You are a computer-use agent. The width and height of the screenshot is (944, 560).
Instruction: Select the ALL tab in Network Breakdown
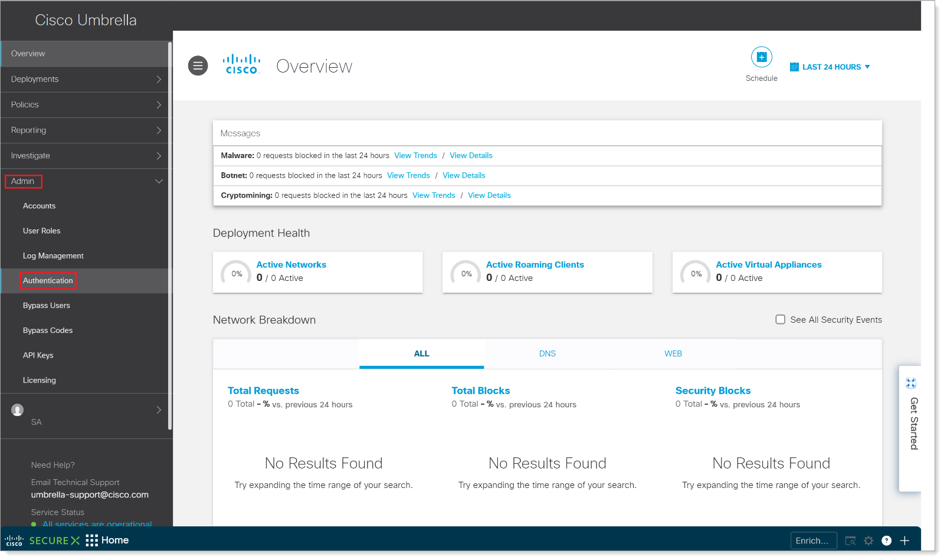click(x=421, y=353)
